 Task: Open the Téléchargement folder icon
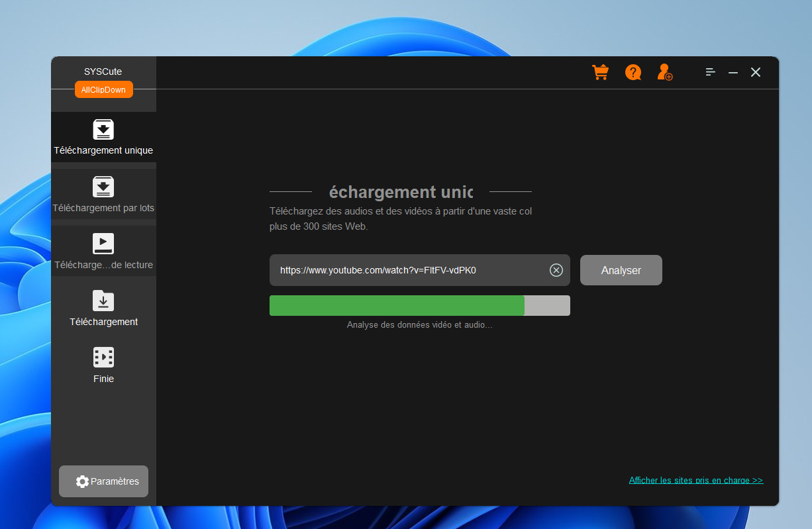click(103, 301)
